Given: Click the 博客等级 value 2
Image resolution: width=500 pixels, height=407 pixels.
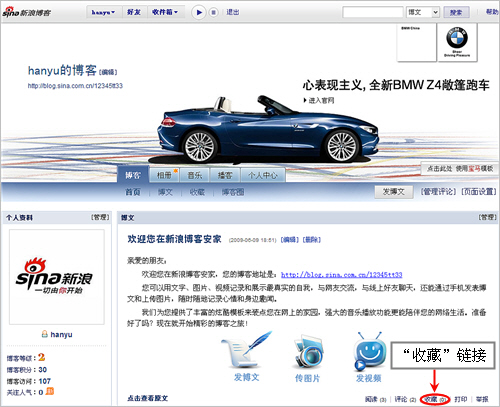Looking at the screenshot, I should tap(41, 357).
